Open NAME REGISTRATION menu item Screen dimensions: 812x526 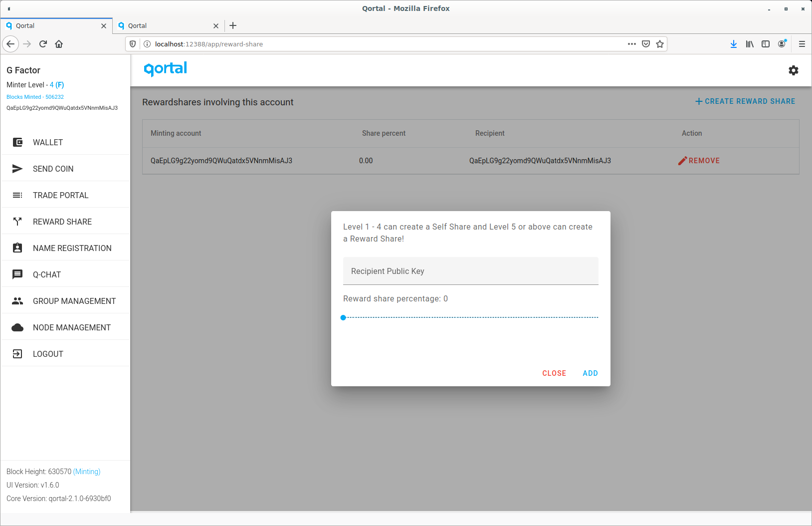click(65, 248)
